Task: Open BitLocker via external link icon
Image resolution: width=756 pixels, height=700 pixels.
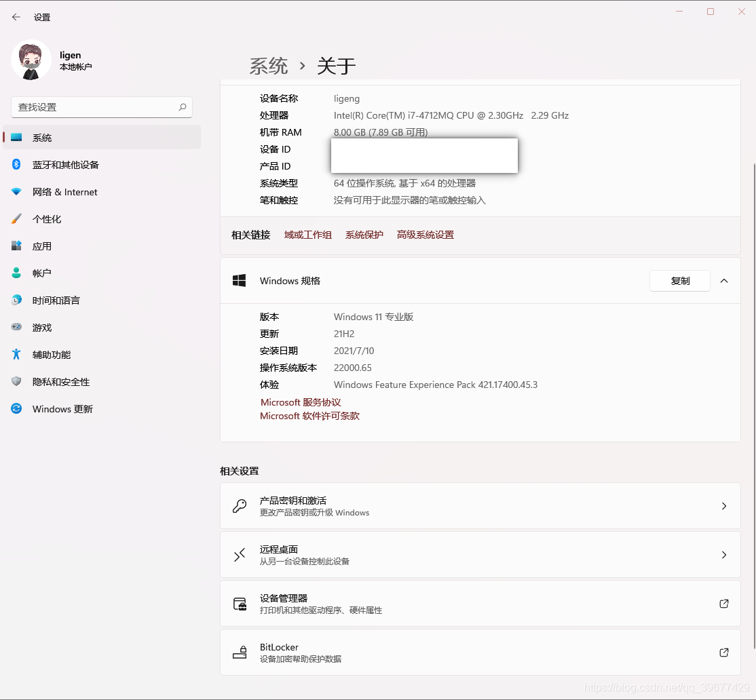Action: [723, 653]
